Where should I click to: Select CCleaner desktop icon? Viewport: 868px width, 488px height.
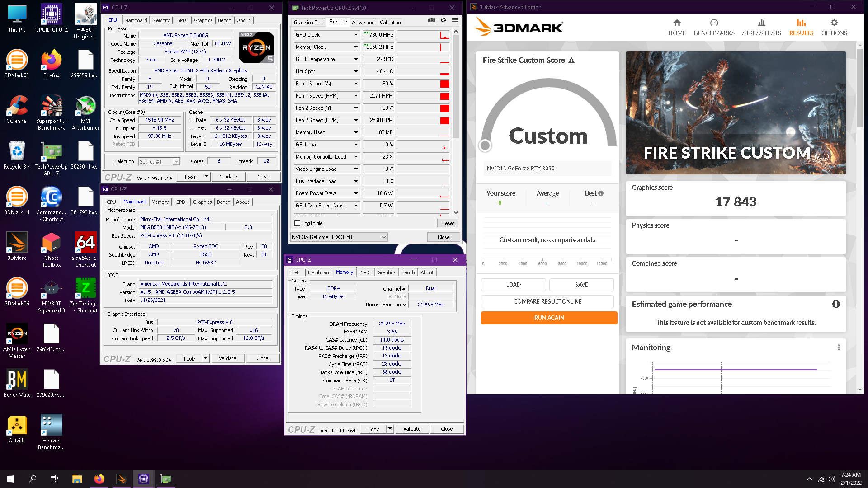(x=17, y=110)
